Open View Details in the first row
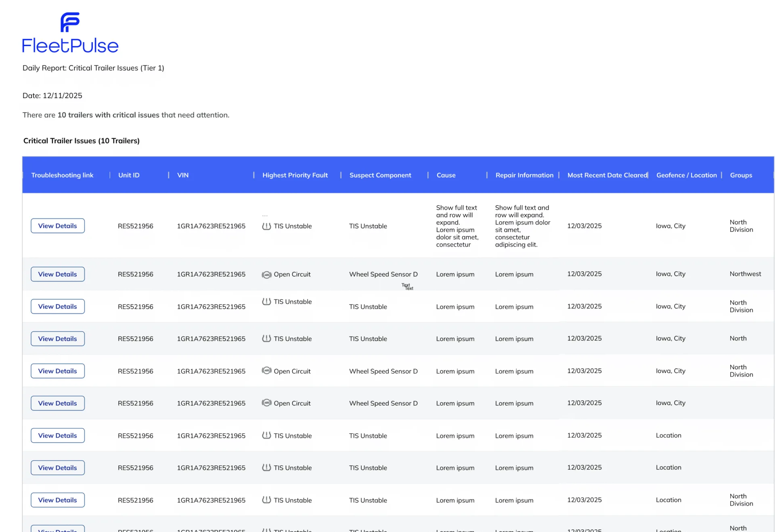The height and width of the screenshot is (532, 775). point(58,226)
